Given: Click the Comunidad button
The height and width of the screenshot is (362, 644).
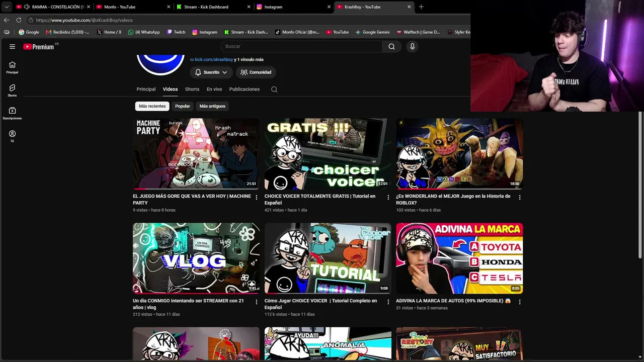Looking at the screenshot, I should 256,72.
